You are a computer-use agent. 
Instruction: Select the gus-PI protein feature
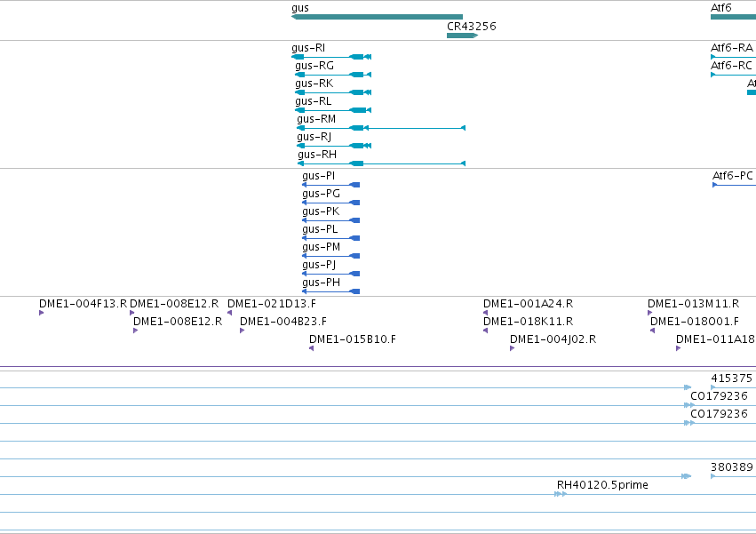330,185
